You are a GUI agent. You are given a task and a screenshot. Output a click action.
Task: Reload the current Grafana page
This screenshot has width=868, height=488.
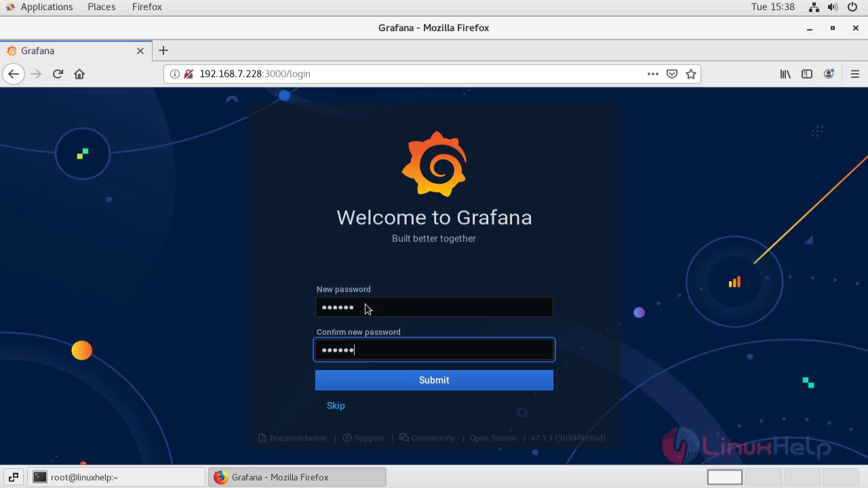58,74
